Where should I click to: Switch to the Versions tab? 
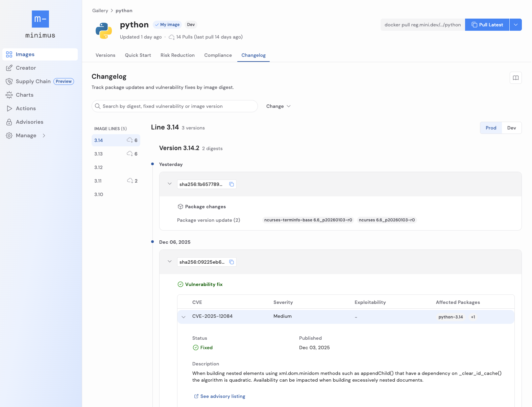coord(105,55)
